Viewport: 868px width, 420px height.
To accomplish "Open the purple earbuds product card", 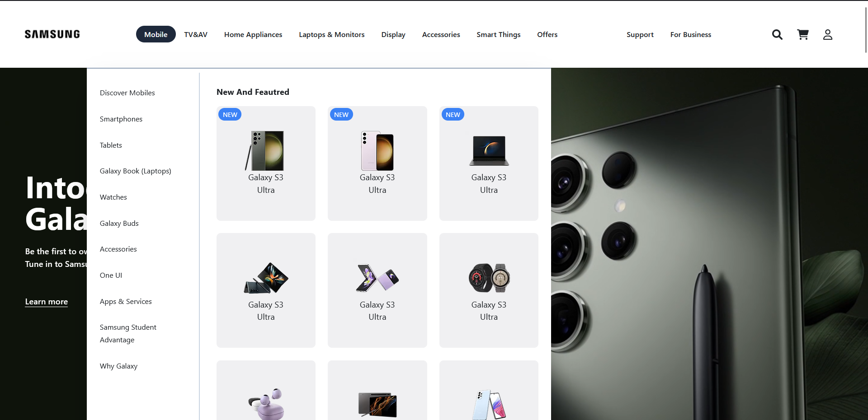I will tap(266, 390).
